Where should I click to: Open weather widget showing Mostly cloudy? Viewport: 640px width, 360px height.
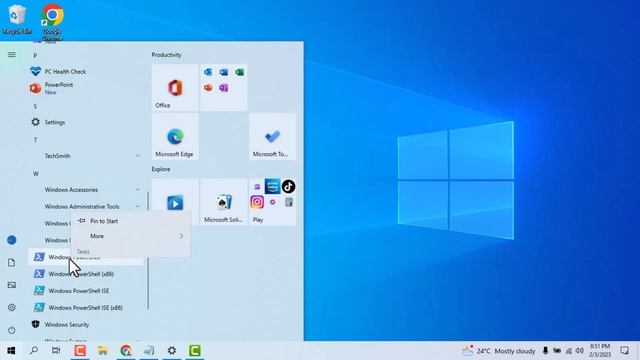(498, 351)
